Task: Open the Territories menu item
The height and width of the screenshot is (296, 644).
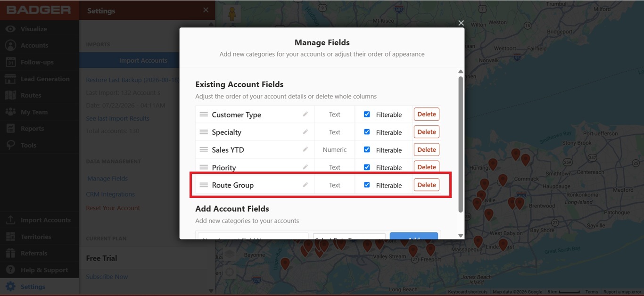Action: [36, 237]
